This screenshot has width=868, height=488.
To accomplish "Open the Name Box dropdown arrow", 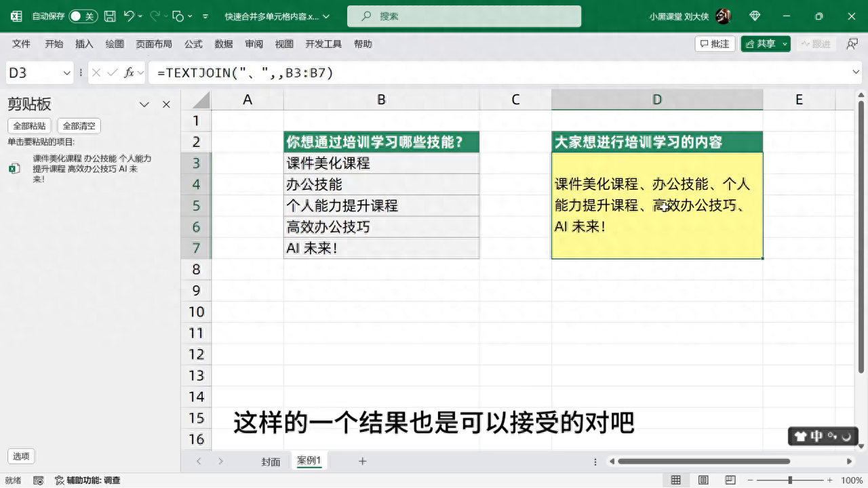I will click(x=67, y=73).
